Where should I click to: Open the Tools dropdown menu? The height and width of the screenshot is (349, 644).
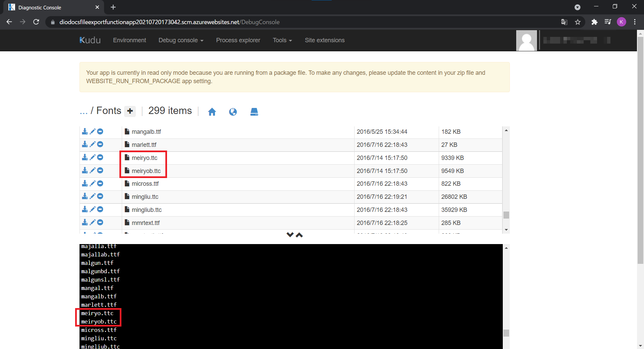tap(282, 40)
